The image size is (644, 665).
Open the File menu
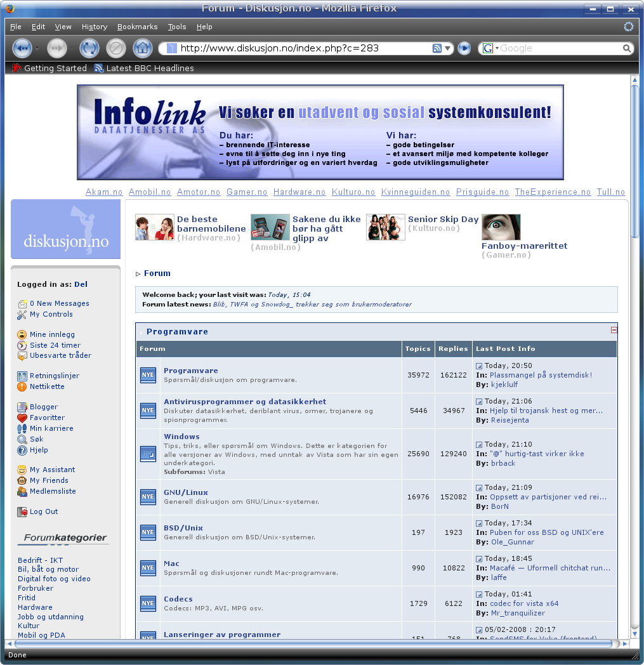point(16,27)
